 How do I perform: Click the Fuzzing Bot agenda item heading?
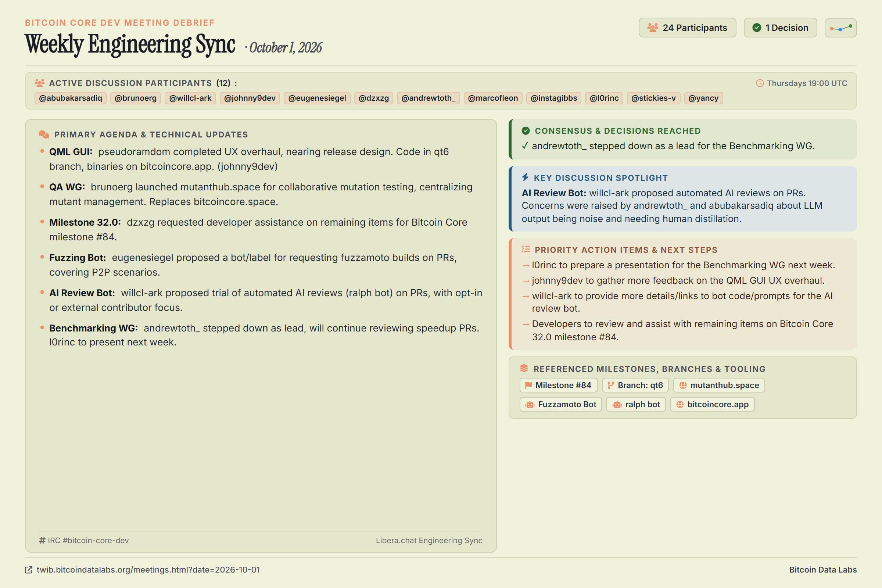77,257
